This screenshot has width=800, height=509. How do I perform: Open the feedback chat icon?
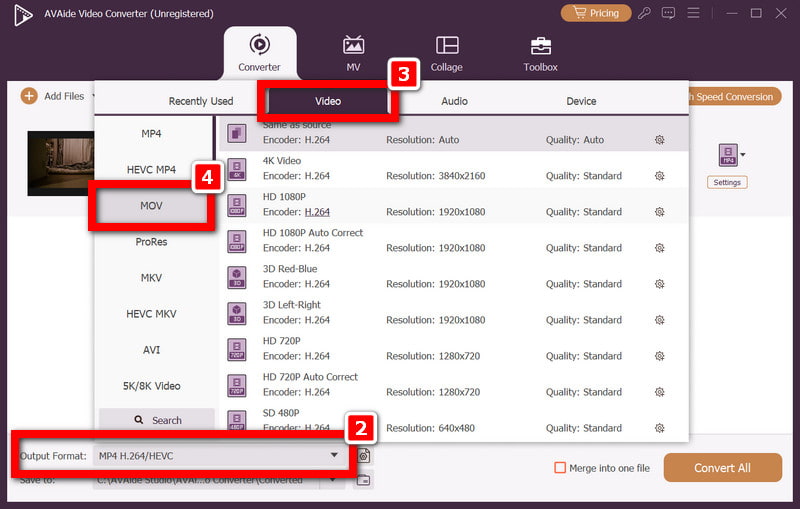click(668, 13)
